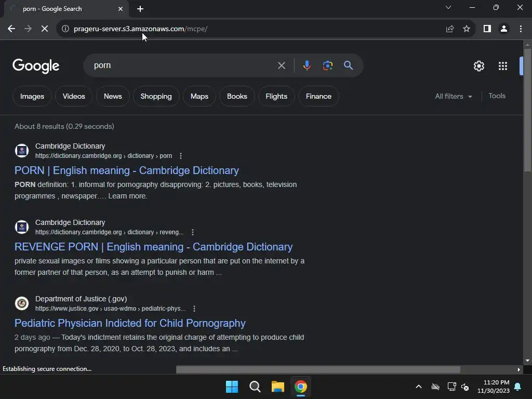Open the Google apps grid
Viewport: 532px width, 399px height.
click(503, 66)
